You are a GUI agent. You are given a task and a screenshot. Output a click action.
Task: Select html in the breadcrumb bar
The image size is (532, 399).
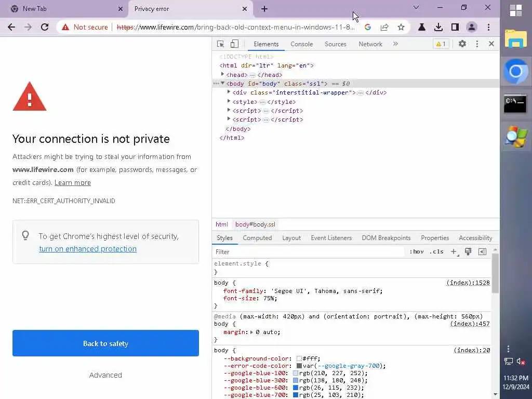pyautogui.click(x=221, y=224)
